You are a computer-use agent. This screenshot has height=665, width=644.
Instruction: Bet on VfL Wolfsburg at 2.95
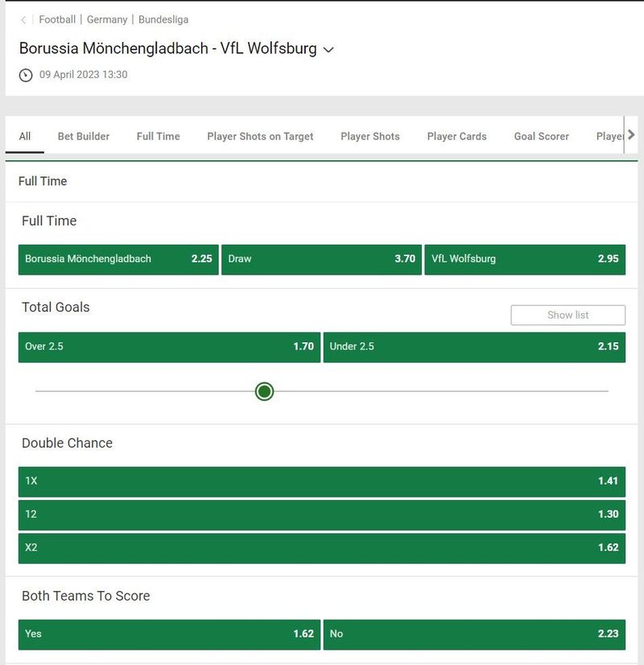[x=525, y=259]
